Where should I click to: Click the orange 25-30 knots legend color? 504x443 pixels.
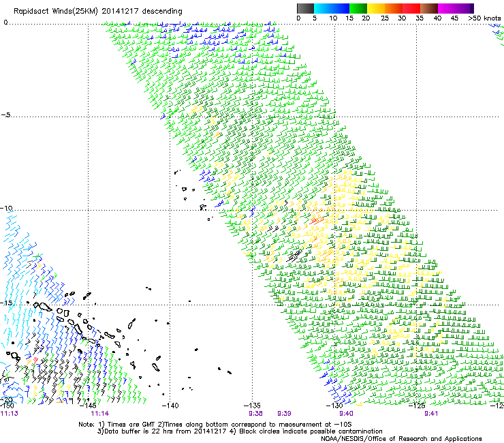tap(394, 8)
